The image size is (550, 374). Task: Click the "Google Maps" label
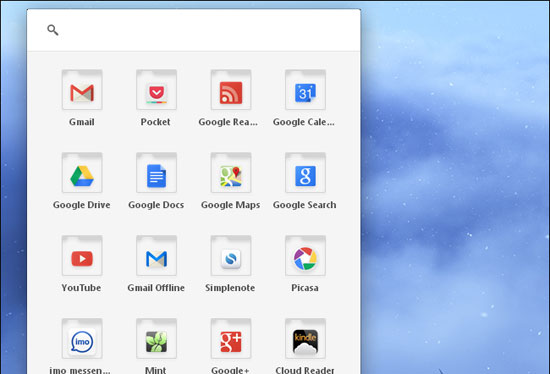[230, 205]
